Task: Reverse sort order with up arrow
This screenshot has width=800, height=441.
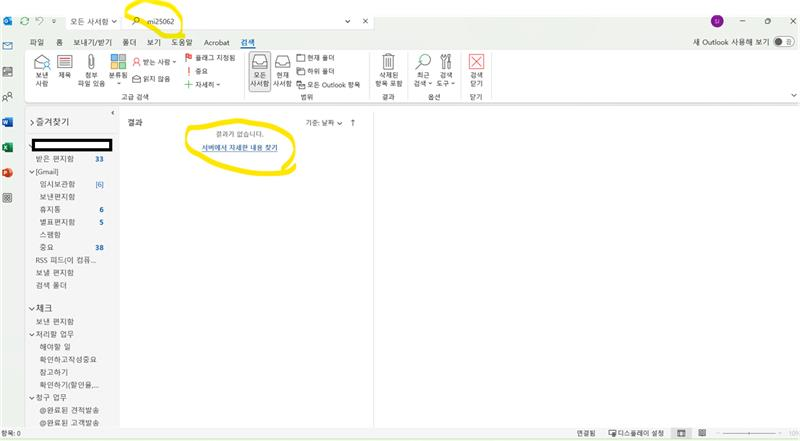Action: tap(353, 122)
